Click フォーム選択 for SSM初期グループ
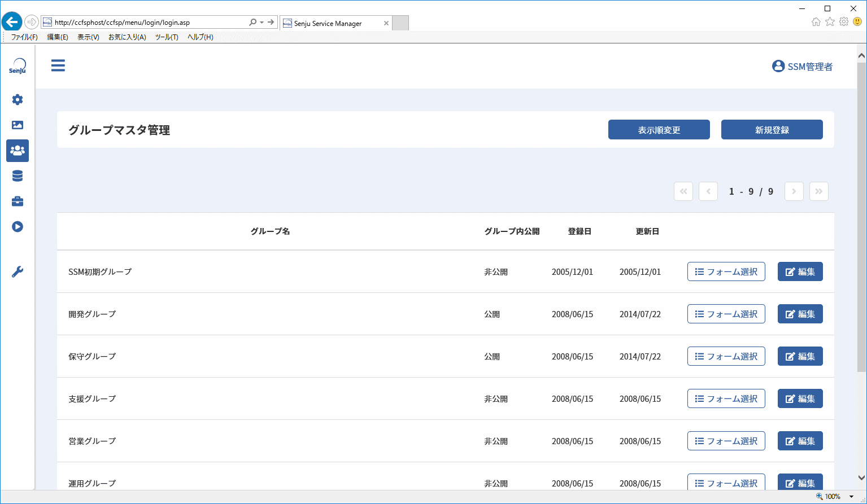 [726, 271]
